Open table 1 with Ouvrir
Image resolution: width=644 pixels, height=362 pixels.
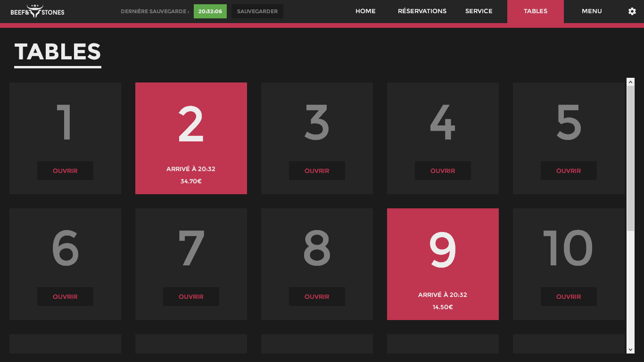tap(65, 171)
